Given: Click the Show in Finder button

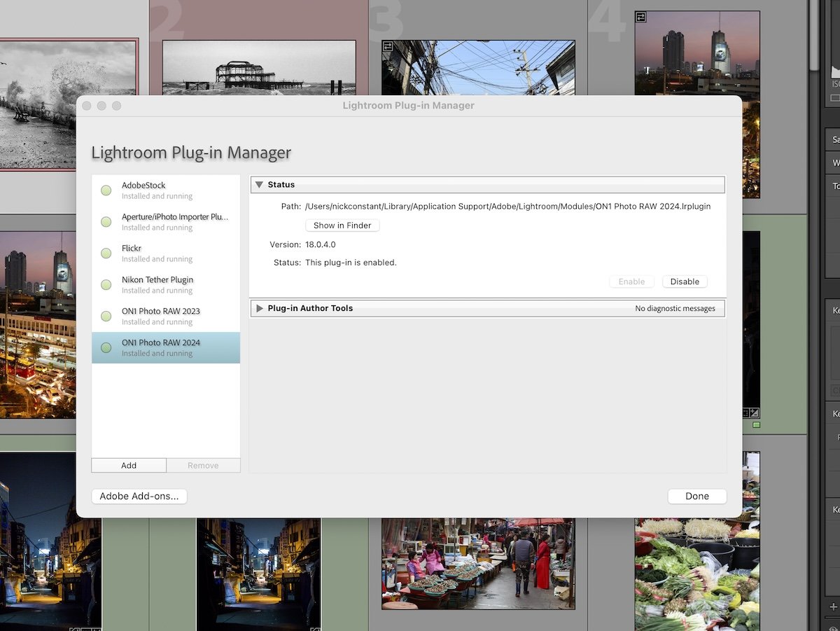Looking at the screenshot, I should tap(342, 225).
